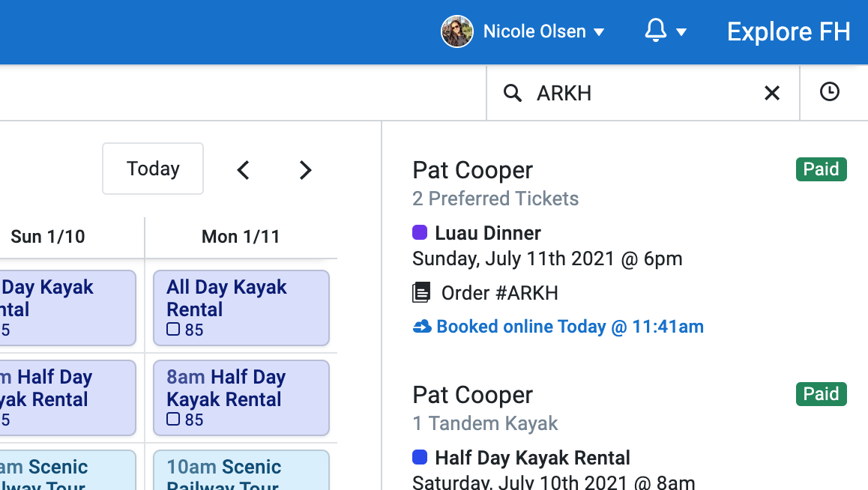The width and height of the screenshot is (868, 490).
Task: Click the capacity box icon on 8am Half Day Kayak Monday
Action: coord(173,420)
